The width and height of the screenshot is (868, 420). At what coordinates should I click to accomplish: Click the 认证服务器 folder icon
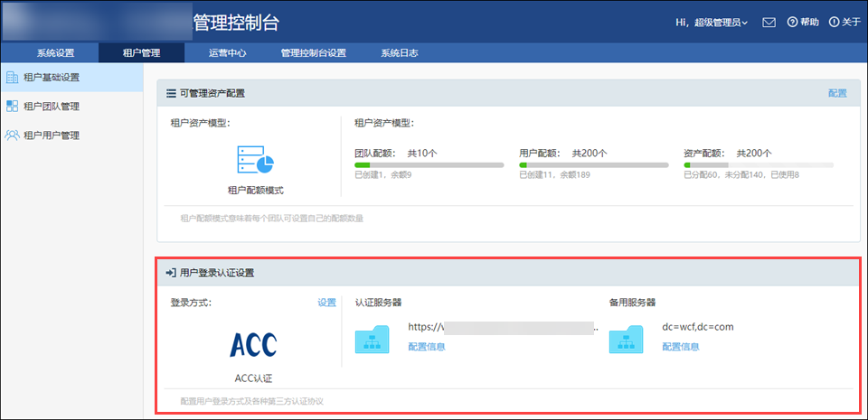pos(372,338)
